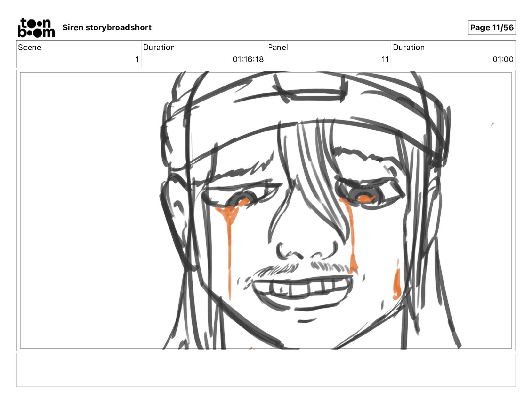Click the storyboard panel drawing of the face
Viewport: 532px width, 411px height.
pyautogui.click(x=266, y=211)
